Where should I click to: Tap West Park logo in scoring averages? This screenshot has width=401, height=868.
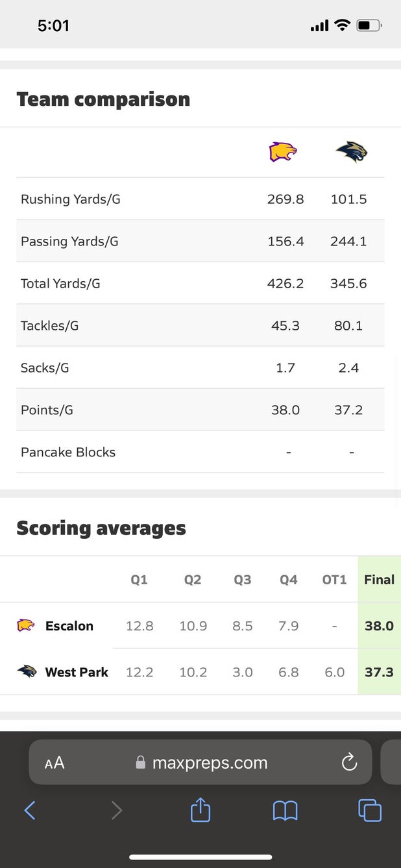(x=27, y=671)
